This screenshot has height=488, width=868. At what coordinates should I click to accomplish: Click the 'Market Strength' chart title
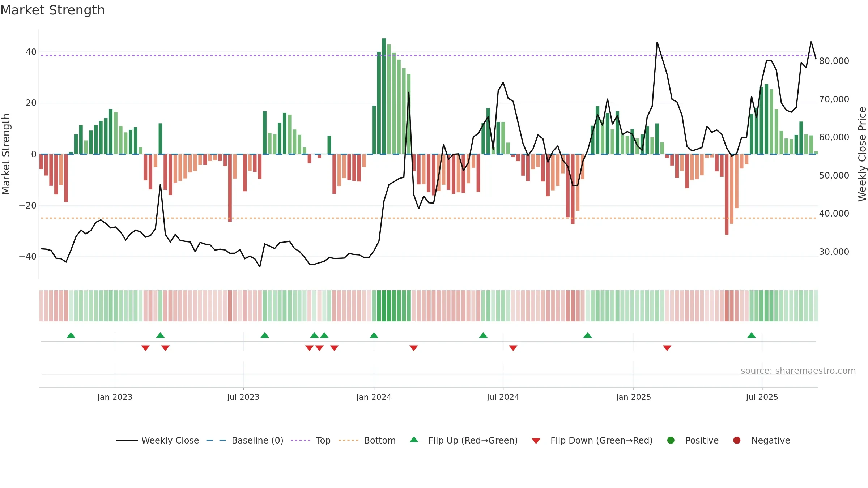52,10
